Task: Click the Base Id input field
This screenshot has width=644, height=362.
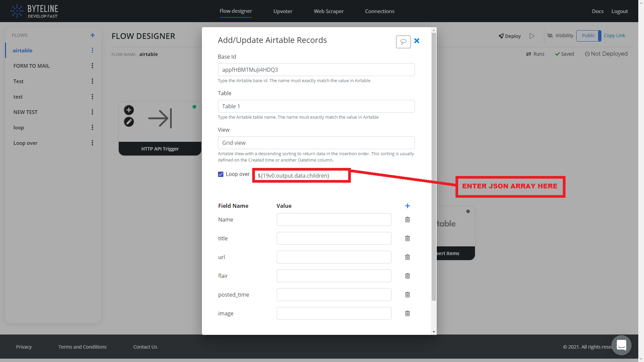Action: point(316,70)
